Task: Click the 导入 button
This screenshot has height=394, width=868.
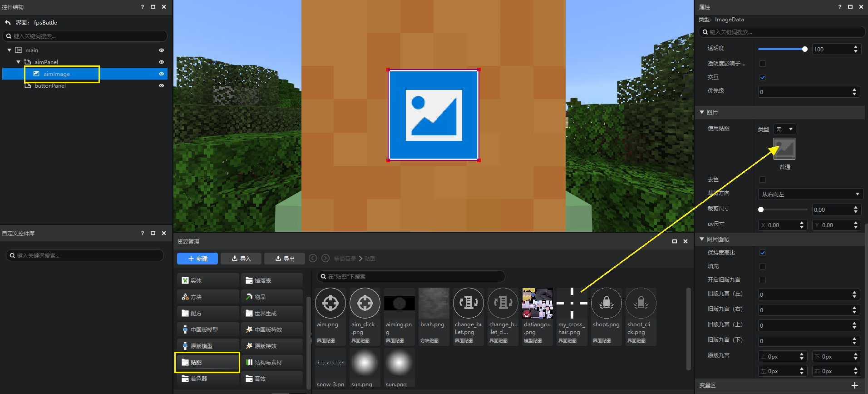Action: click(x=241, y=259)
